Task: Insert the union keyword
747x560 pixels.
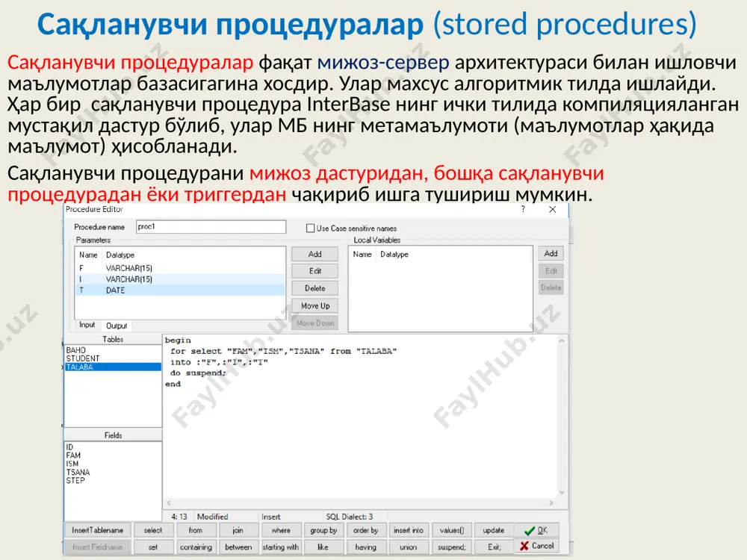Action: pos(409,547)
